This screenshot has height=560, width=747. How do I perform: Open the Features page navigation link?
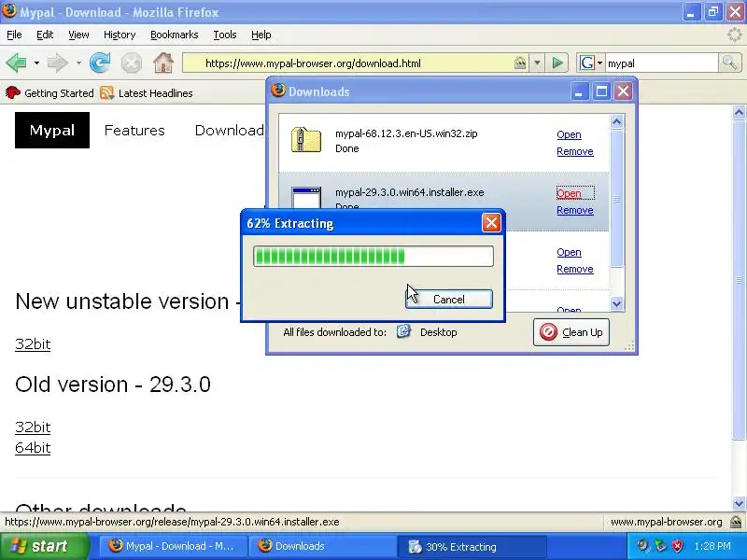click(134, 130)
